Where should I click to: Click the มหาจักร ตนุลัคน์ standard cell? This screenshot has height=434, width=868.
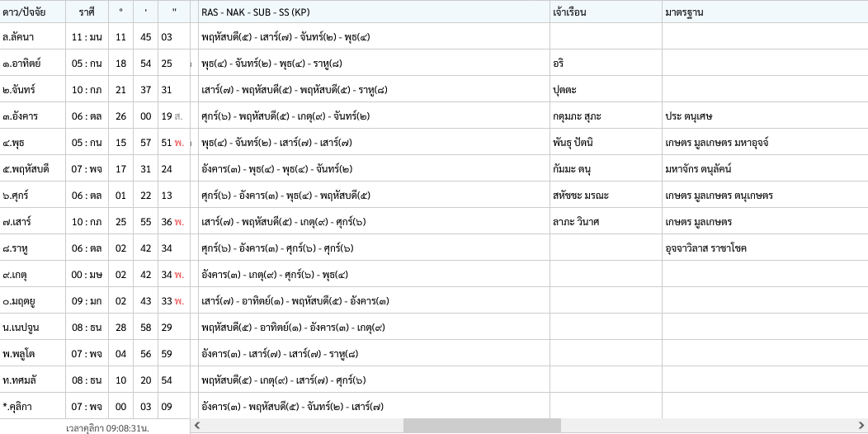(765, 169)
